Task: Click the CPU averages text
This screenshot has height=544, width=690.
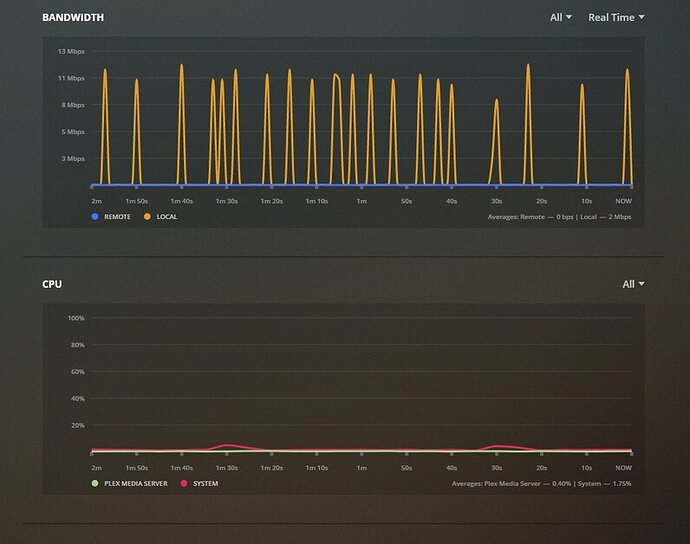Action: (x=541, y=483)
